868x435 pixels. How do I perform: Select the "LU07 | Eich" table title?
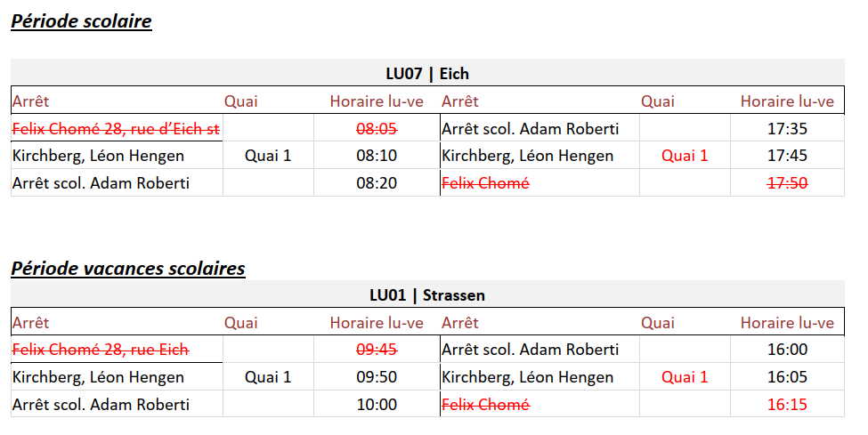tap(427, 73)
